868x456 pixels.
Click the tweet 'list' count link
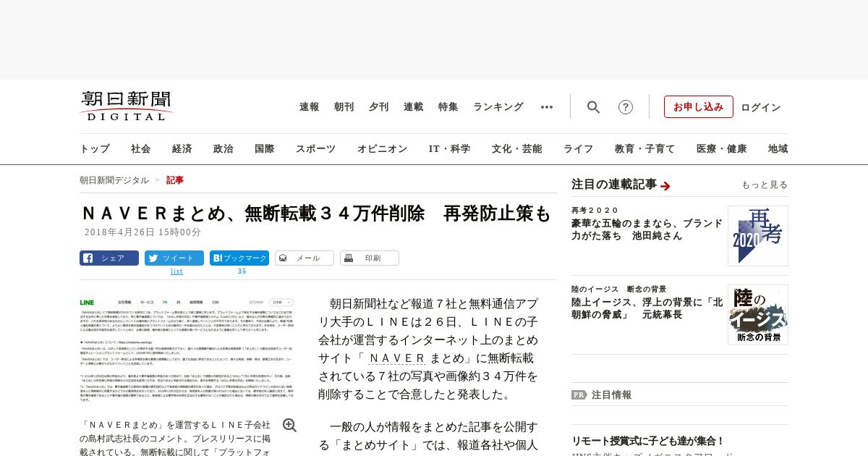176,271
